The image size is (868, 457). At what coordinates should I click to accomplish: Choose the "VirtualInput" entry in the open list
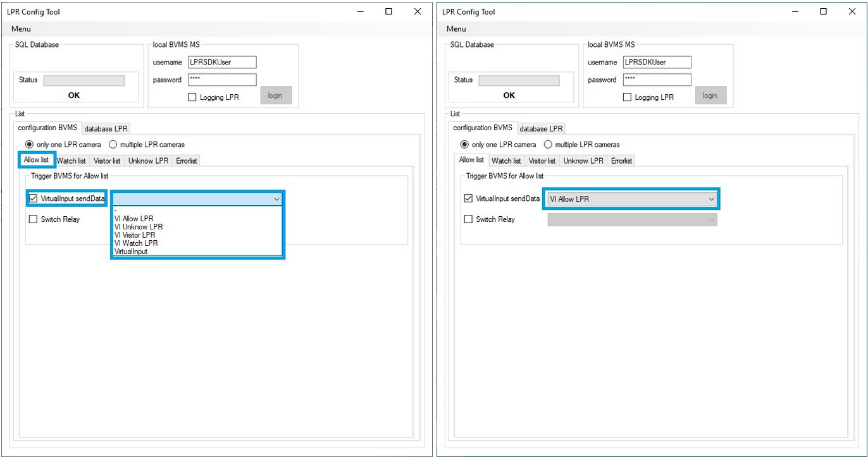click(131, 252)
